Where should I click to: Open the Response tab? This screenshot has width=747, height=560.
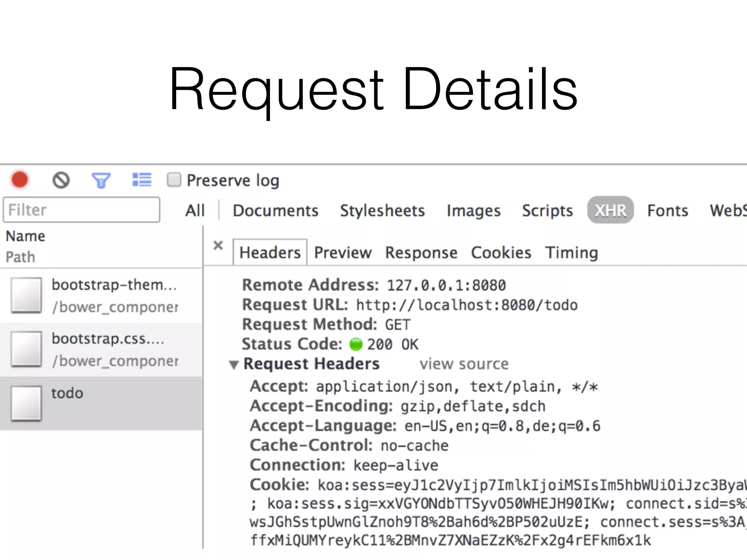[x=421, y=253]
